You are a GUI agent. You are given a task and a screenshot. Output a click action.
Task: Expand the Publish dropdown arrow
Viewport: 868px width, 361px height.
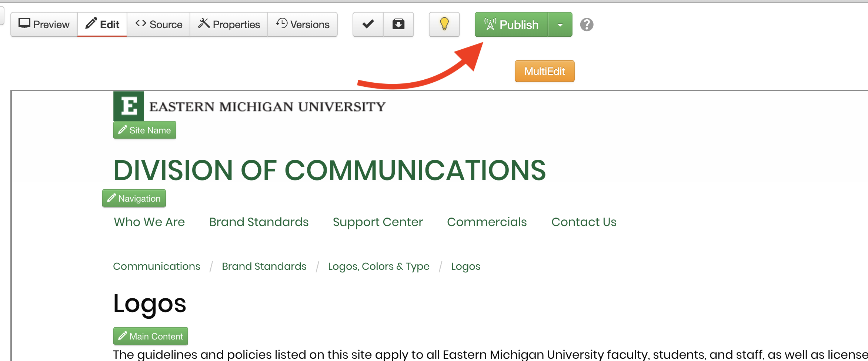[x=560, y=25]
